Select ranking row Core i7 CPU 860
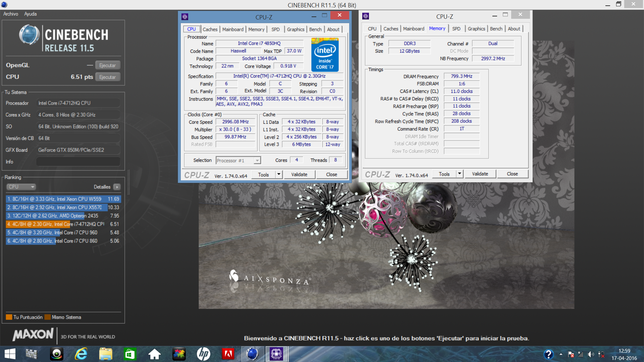Viewport: 644px width, 362px height. (63, 241)
